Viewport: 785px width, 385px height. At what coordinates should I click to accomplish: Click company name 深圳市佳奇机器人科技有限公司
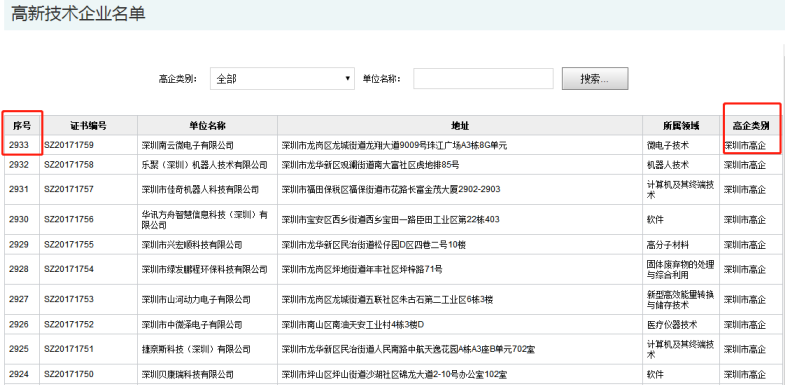click(x=200, y=189)
